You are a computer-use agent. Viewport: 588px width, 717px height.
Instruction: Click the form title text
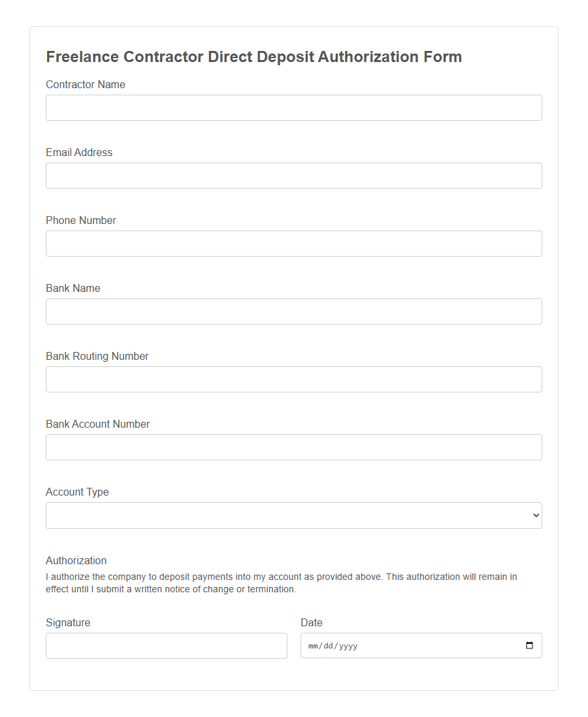point(253,57)
